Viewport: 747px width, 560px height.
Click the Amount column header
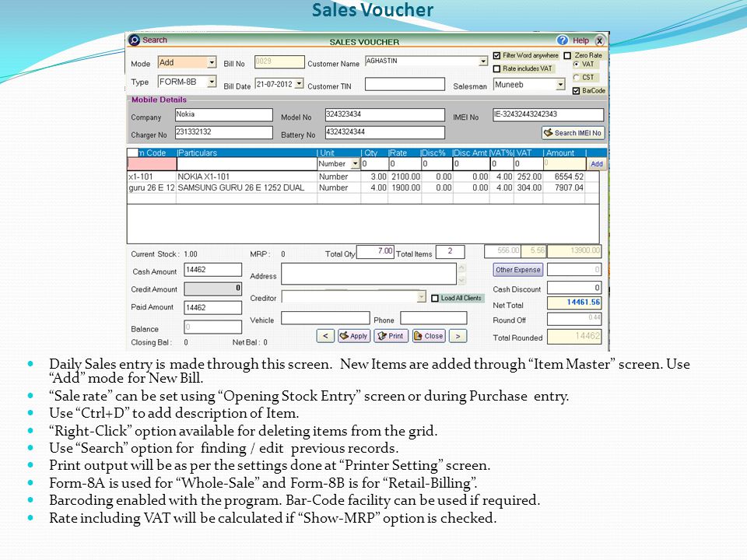tap(560, 153)
